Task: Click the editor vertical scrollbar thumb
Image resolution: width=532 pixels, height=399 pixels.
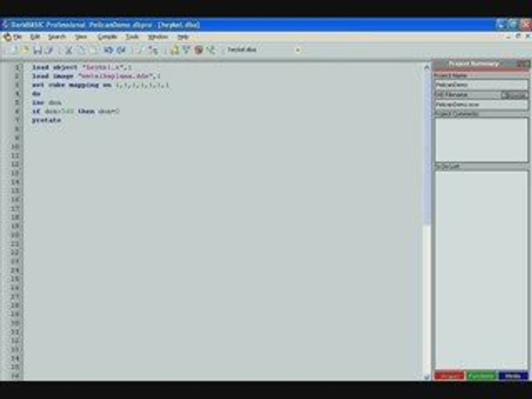Action: tap(427, 147)
